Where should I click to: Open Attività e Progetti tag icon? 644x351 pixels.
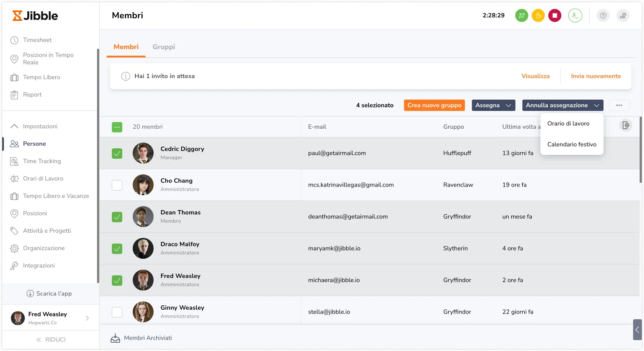[x=14, y=231]
